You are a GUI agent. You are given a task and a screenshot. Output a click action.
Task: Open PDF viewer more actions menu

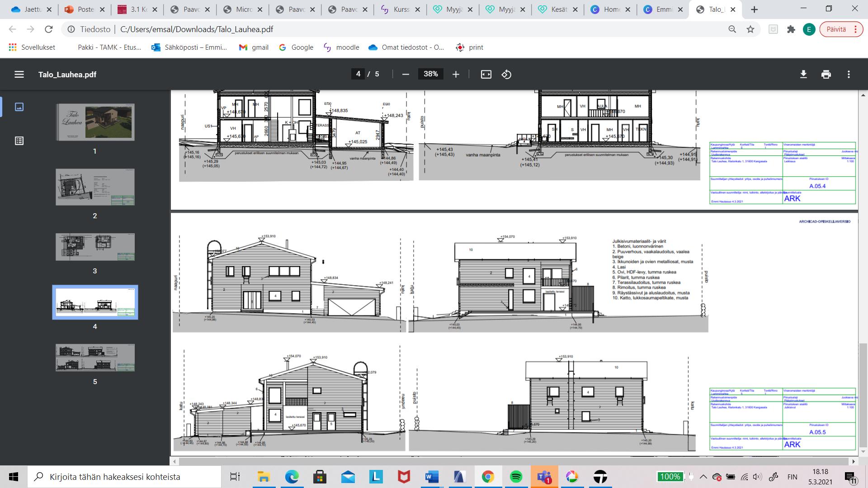pyautogui.click(x=849, y=75)
